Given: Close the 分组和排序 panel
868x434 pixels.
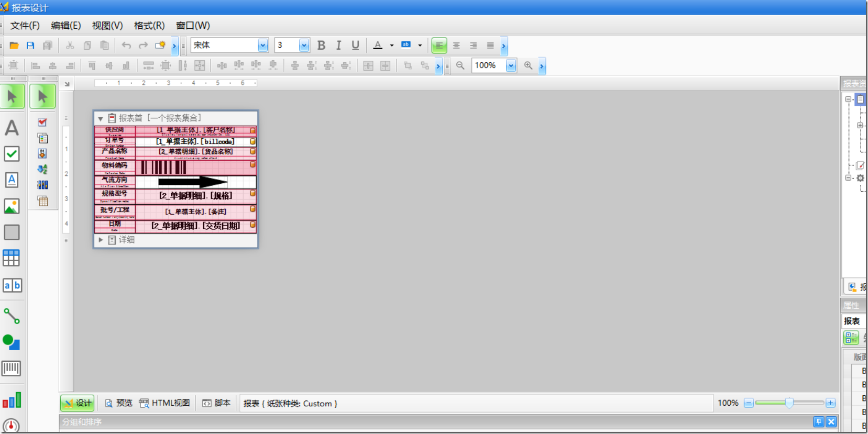Looking at the screenshot, I should coord(831,421).
